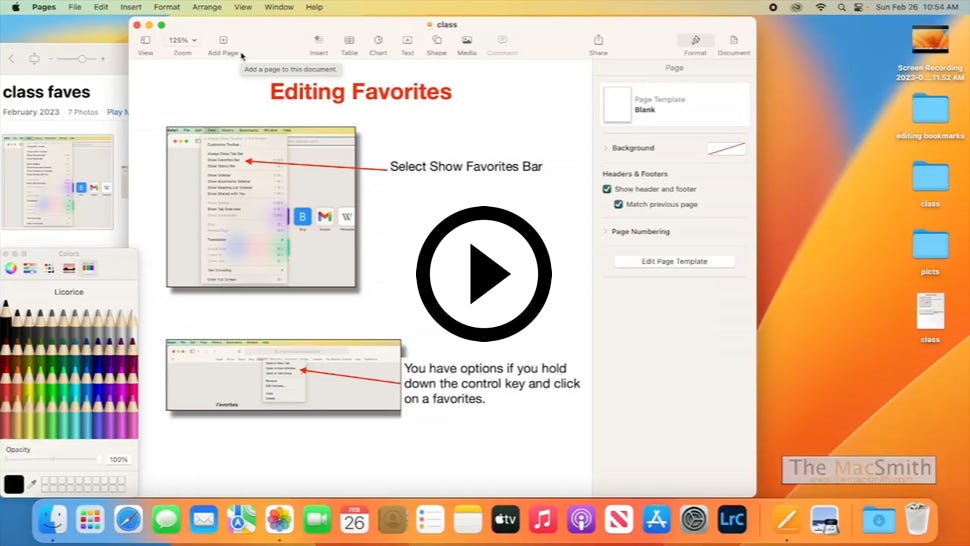Click the Opacity 100% value field

pos(118,459)
